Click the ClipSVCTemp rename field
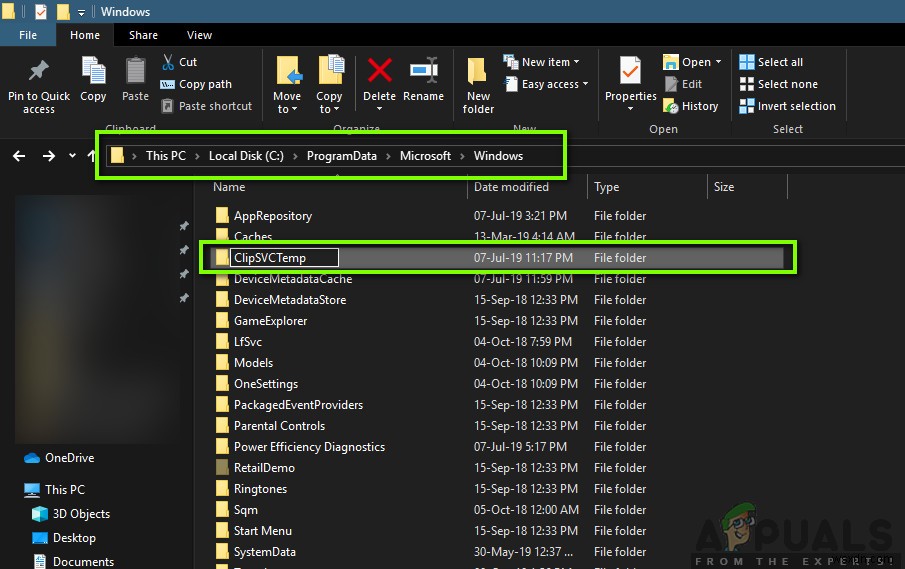 point(285,258)
